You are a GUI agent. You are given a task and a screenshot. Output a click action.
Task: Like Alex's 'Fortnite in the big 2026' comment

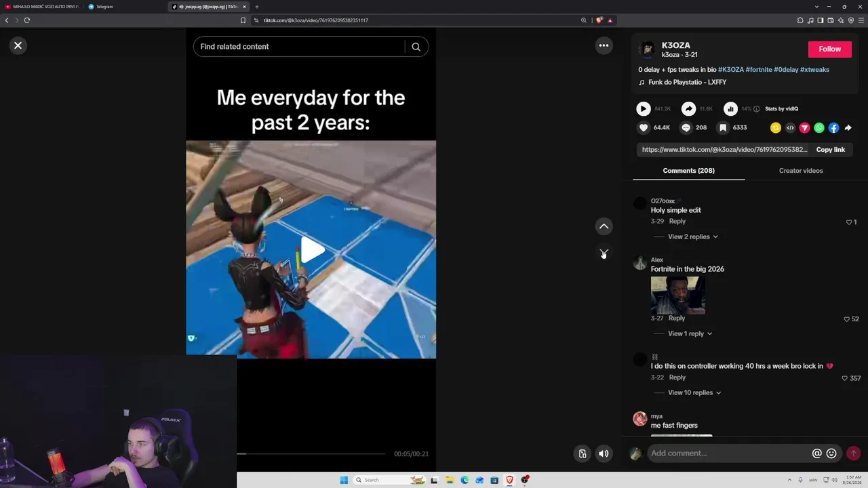(846, 319)
